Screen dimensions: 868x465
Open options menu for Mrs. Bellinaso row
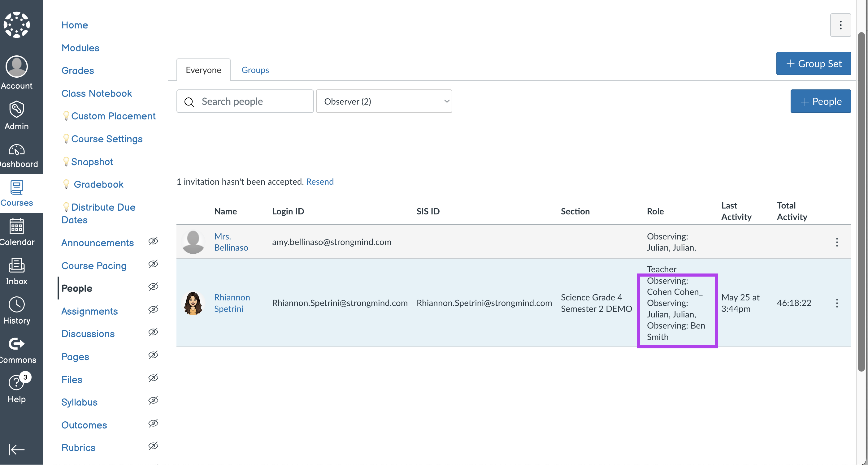[x=837, y=242]
